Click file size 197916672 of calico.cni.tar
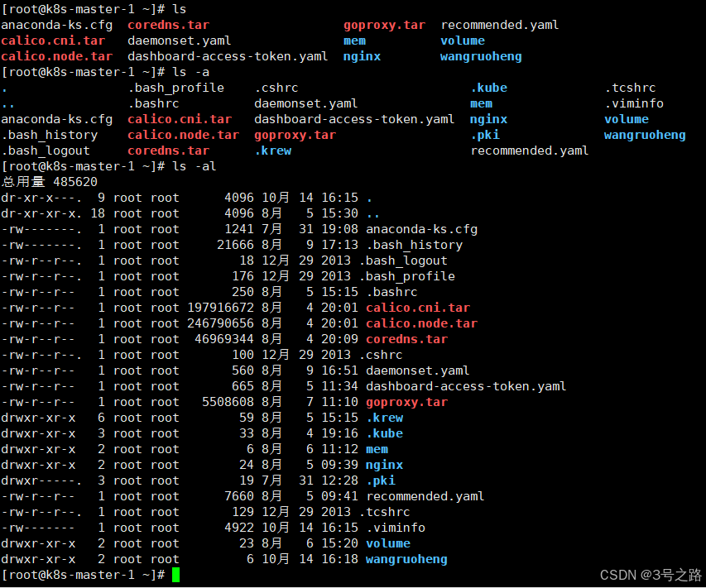The width and height of the screenshot is (706, 588). point(221,308)
